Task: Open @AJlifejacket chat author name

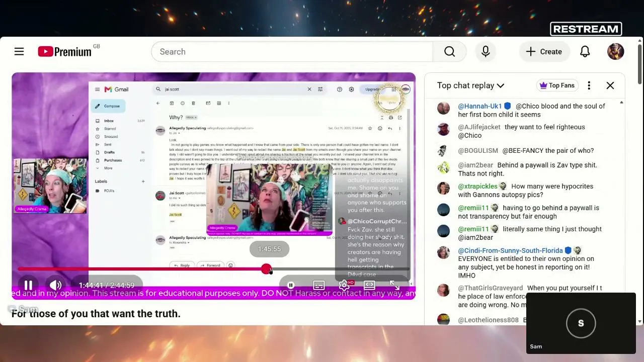Action: pyautogui.click(x=479, y=127)
